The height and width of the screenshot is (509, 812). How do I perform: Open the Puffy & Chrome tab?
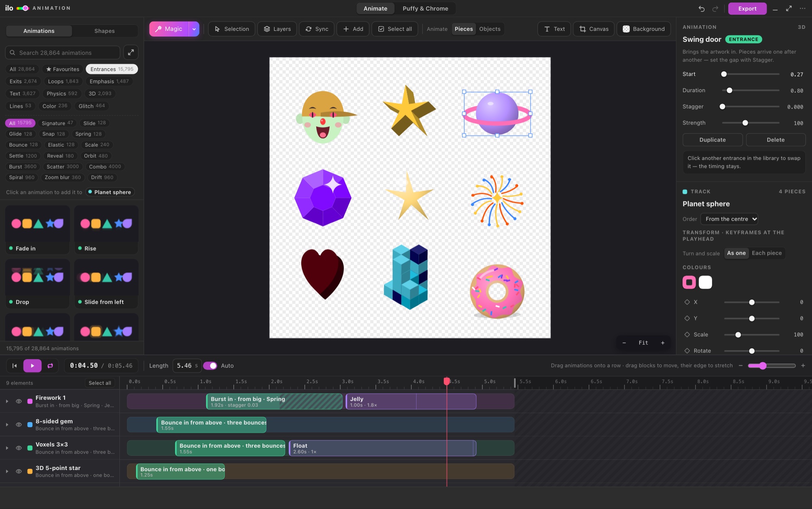click(x=425, y=9)
